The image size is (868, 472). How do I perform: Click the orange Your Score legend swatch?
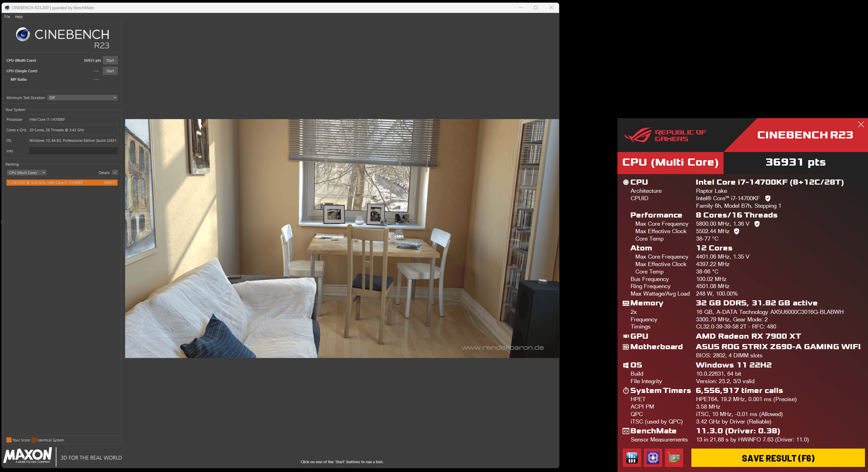[x=9, y=440]
